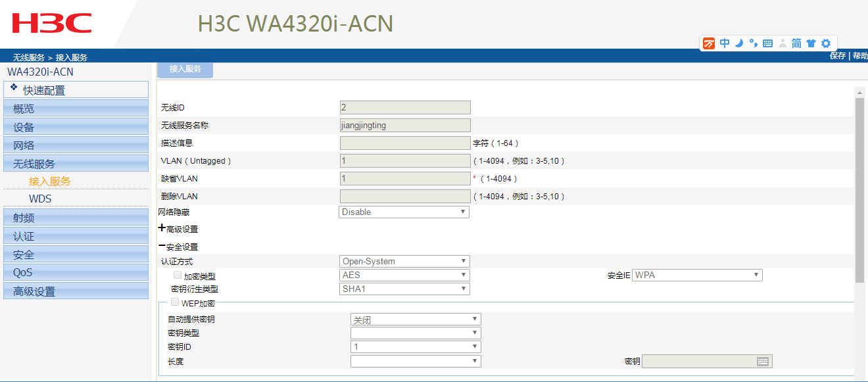
Task: Open the sidebar 高级设置 menu
Action: coord(76,291)
